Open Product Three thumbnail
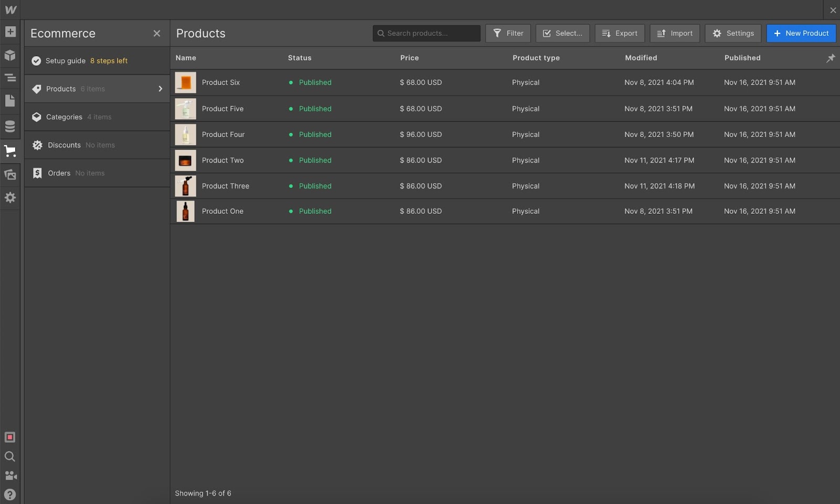The height and width of the screenshot is (504, 840). click(185, 186)
